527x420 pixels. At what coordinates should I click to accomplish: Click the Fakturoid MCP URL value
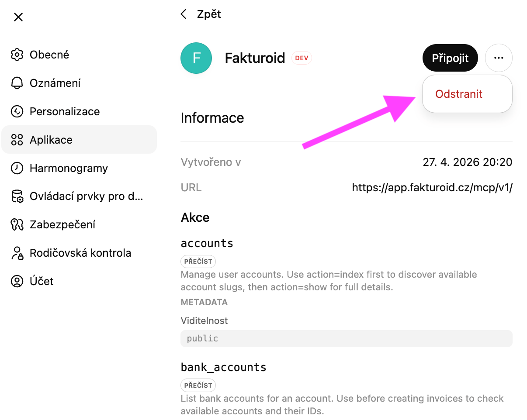tap(432, 188)
